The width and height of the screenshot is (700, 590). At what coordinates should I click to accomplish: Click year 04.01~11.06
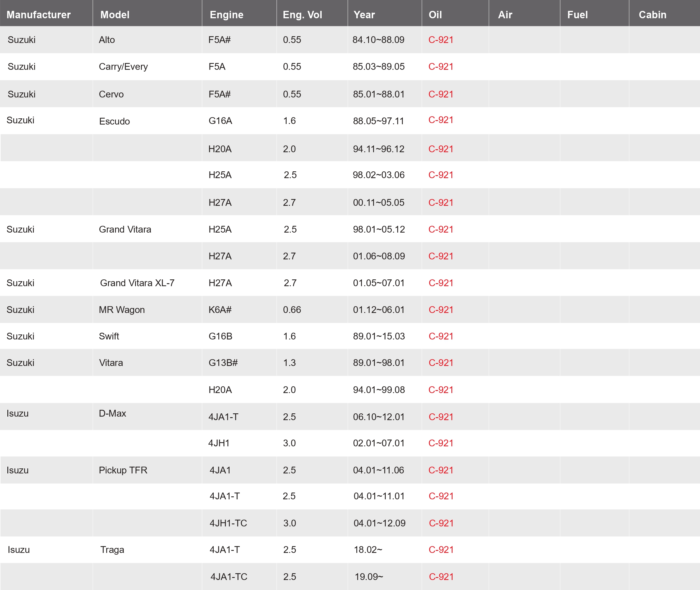click(x=378, y=470)
